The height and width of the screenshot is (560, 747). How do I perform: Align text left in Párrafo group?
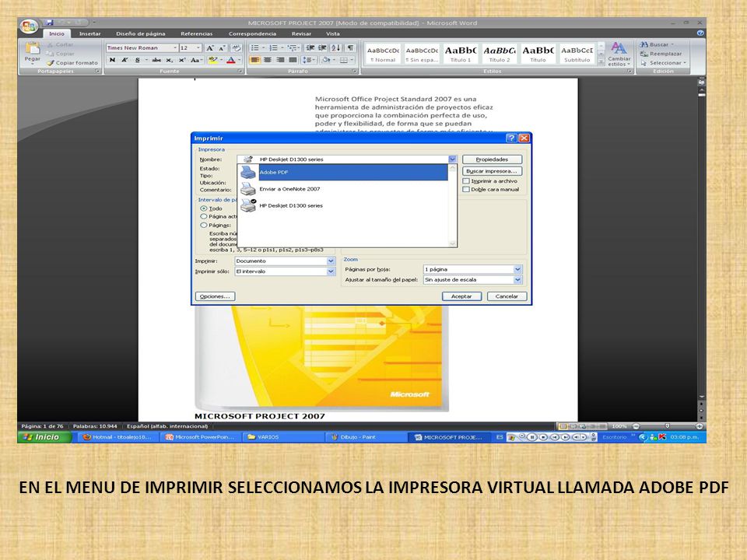pyautogui.click(x=255, y=60)
